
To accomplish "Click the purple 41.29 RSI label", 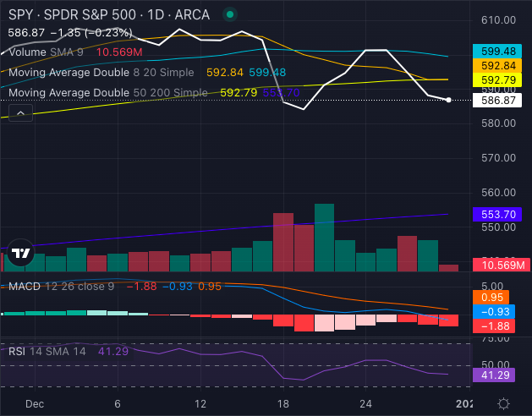I will point(501,373).
